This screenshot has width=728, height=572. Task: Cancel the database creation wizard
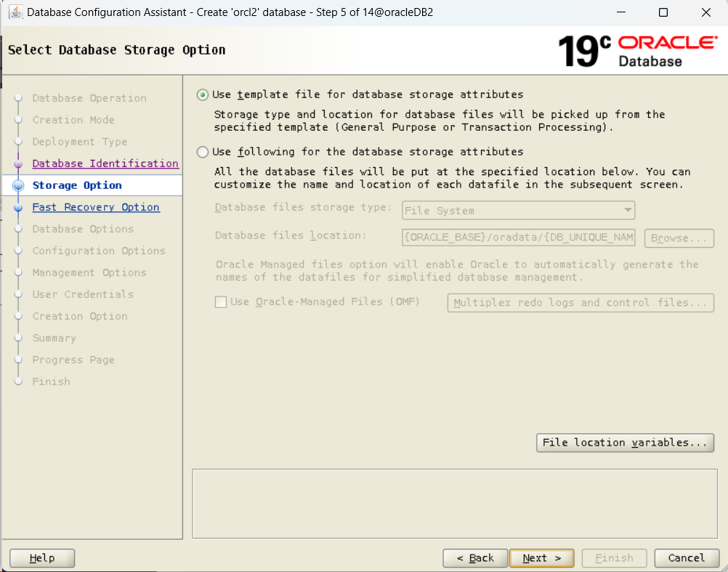click(686, 557)
